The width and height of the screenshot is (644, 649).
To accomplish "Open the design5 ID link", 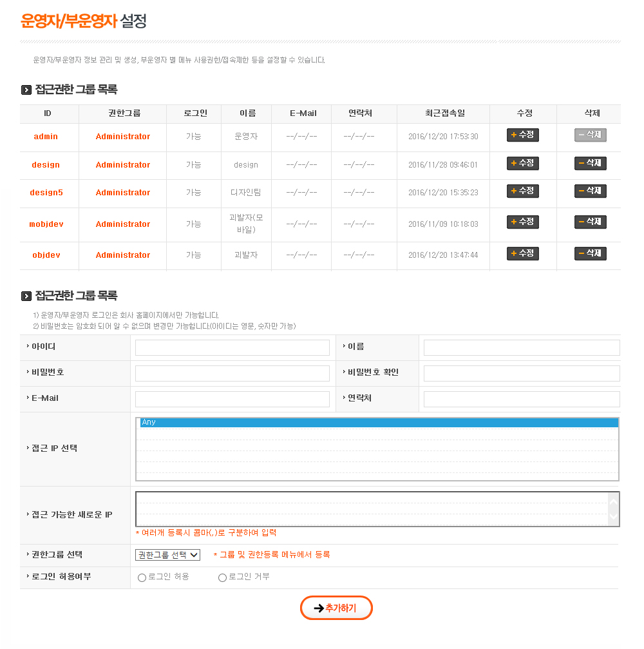I will coord(46,193).
